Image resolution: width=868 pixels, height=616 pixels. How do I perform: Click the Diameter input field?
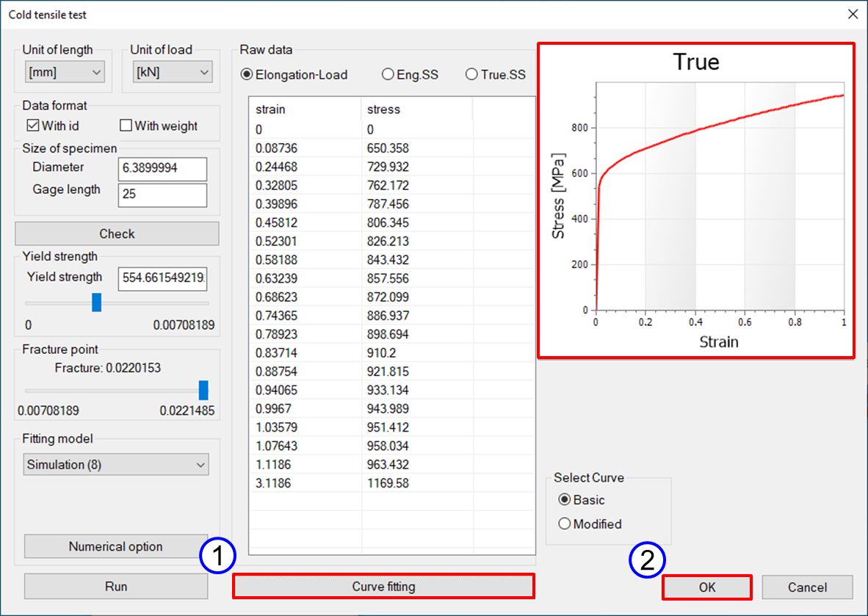pos(162,169)
